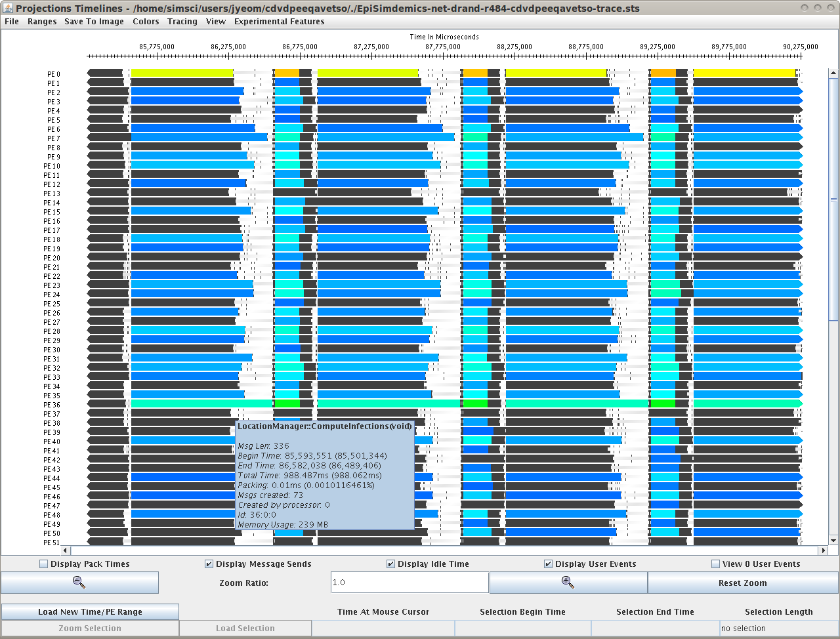
Task: Disable Display User Events checkbox
Action: coord(549,564)
